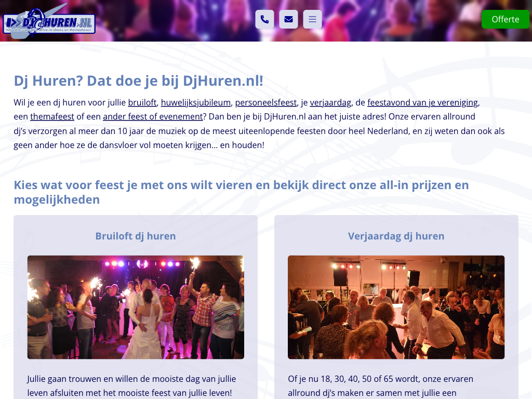Open the themafeest link

coord(52,117)
